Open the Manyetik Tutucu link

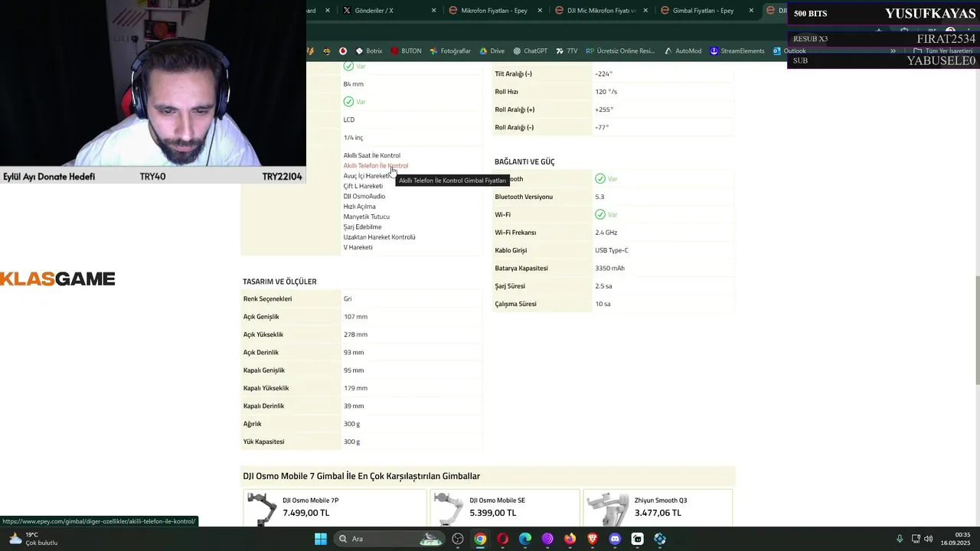click(x=366, y=217)
